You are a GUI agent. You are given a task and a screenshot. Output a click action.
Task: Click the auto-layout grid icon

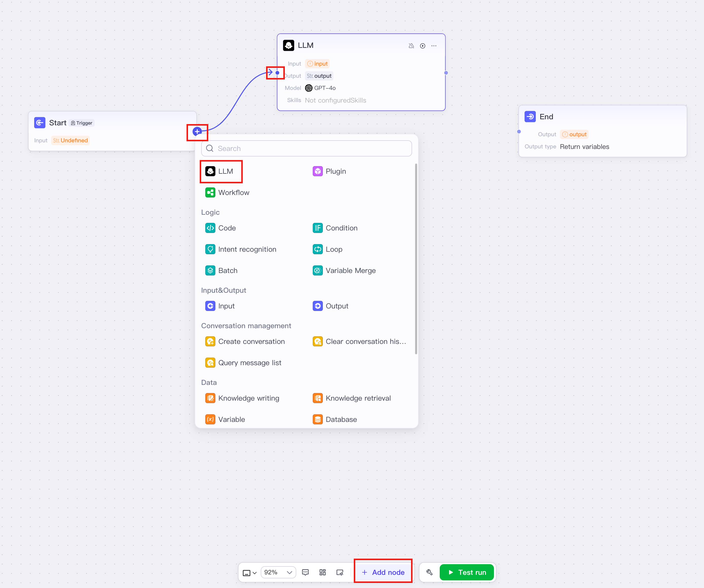point(323,573)
